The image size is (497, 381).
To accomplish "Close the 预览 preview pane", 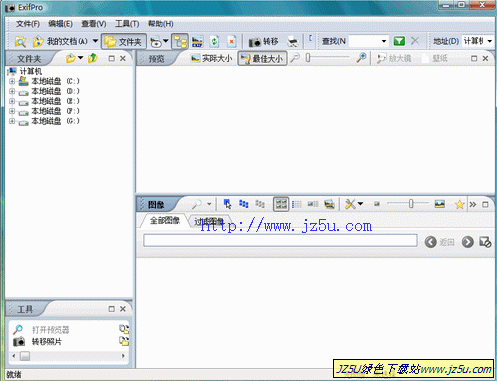I will [485, 58].
